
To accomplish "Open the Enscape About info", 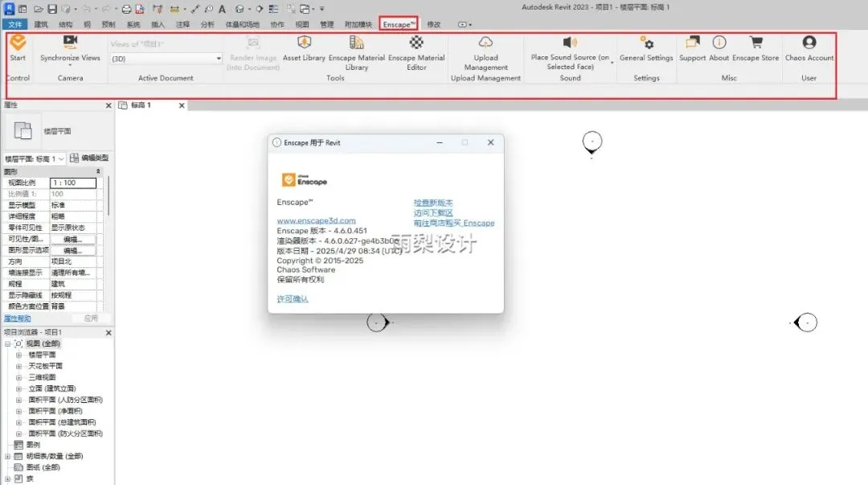I will click(719, 48).
